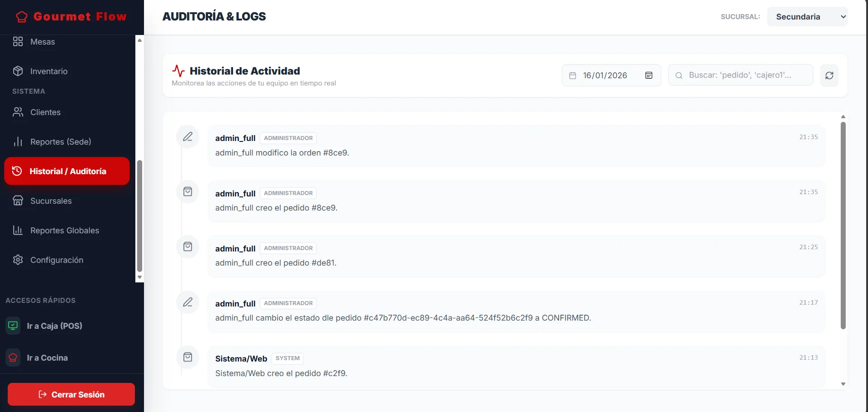Select text 'admin_full modifico la orden #8ce9.'
The image size is (868, 412).
282,153
